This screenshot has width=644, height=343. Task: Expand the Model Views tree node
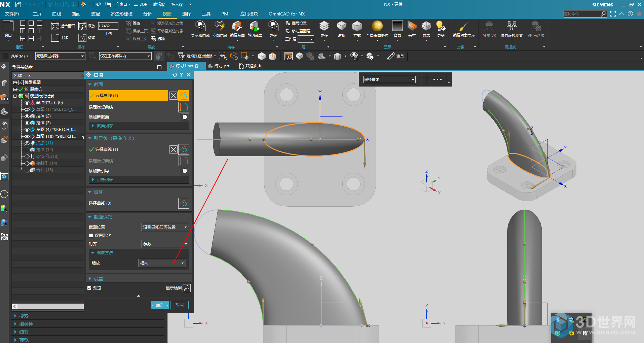(15, 82)
